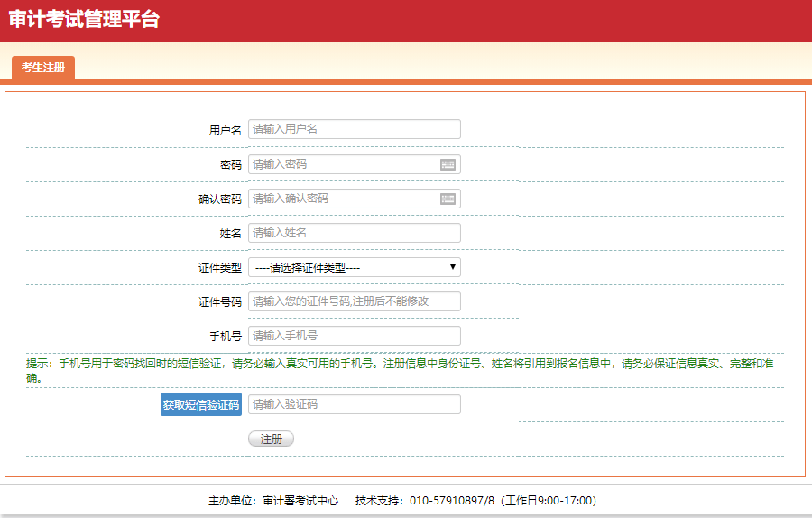Submit the form with the 注册 button

[x=271, y=439]
